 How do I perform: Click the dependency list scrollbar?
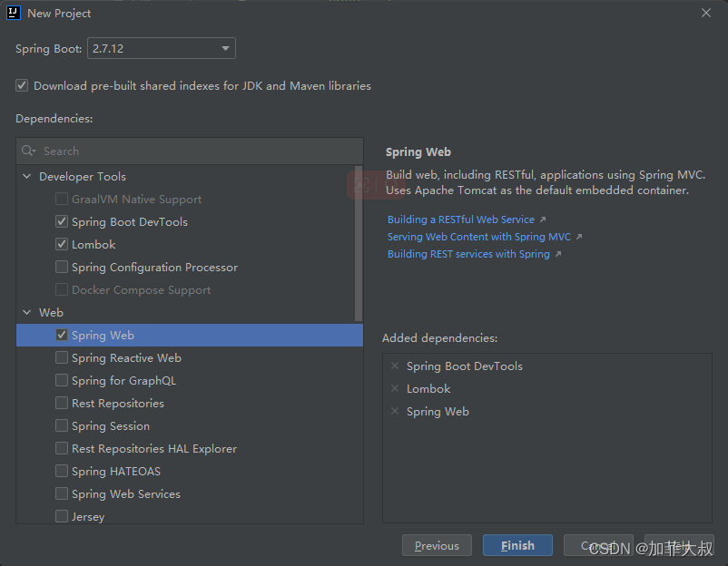(x=359, y=244)
